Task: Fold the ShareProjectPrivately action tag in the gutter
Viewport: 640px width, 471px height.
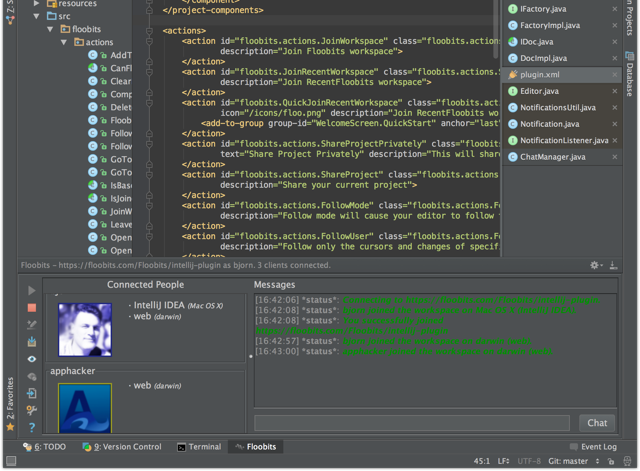Action: 149,144
